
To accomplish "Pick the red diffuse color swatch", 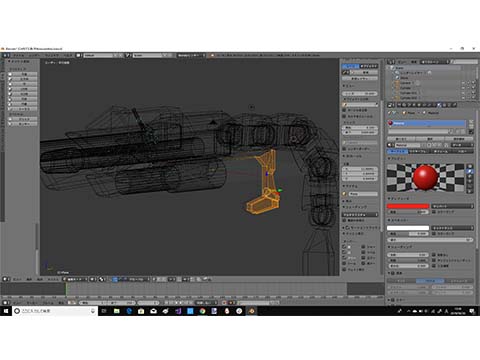I will [408, 206].
